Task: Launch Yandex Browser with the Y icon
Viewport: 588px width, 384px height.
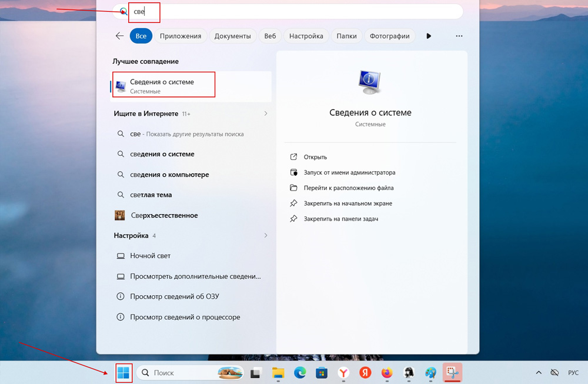Action: (x=343, y=373)
